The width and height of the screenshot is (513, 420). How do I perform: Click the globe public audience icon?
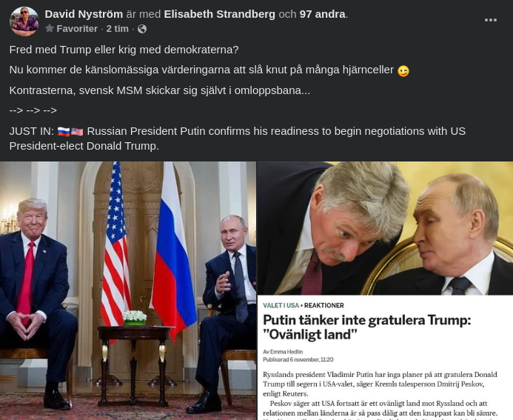pyautogui.click(x=142, y=29)
